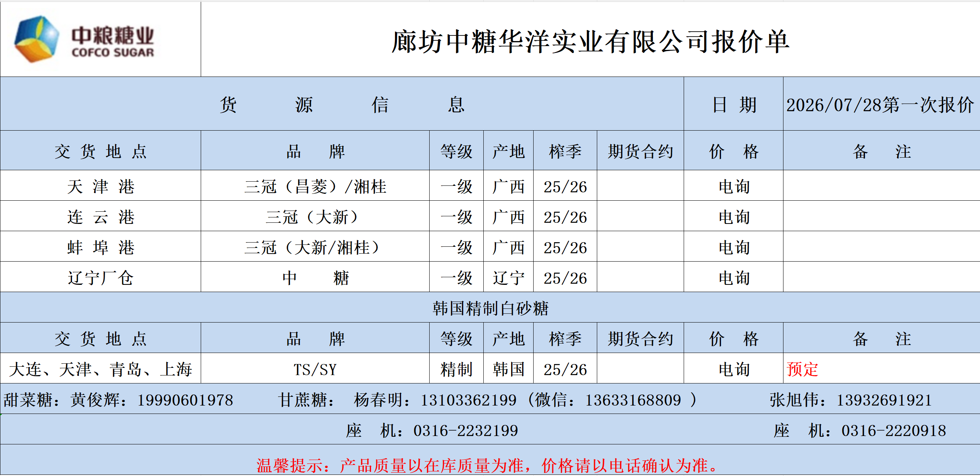Click the 中糖 brand cell

pyautogui.click(x=315, y=277)
